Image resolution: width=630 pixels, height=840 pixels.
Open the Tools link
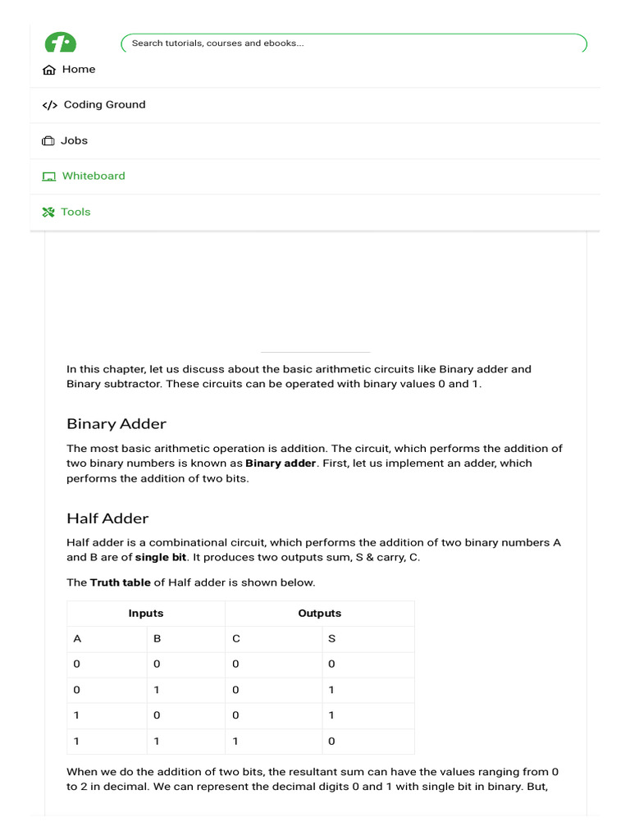click(x=75, y=212)
